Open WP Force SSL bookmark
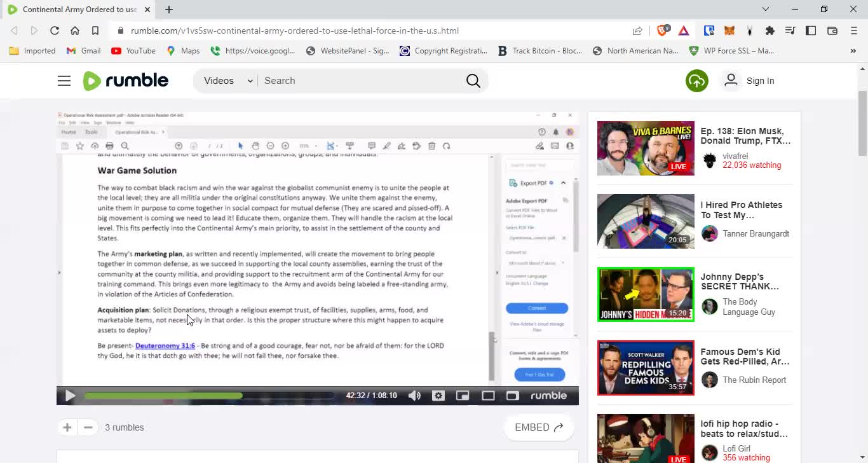Viewport: 868px width, 463px height. [731, 51]
